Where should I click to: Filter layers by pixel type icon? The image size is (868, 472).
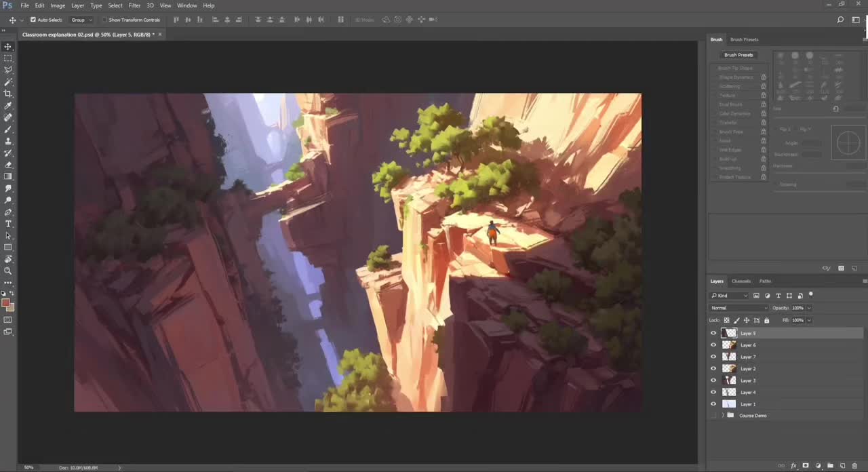pyautogui.click(x=756, y=296)
